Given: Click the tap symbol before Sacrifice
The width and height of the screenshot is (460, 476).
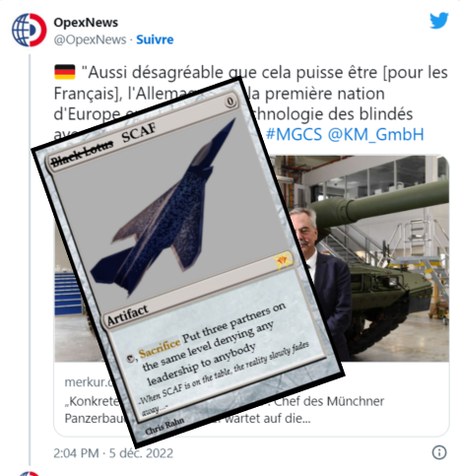Looking at the screenshot, I should pyautogui.click(x=131, y=359).
